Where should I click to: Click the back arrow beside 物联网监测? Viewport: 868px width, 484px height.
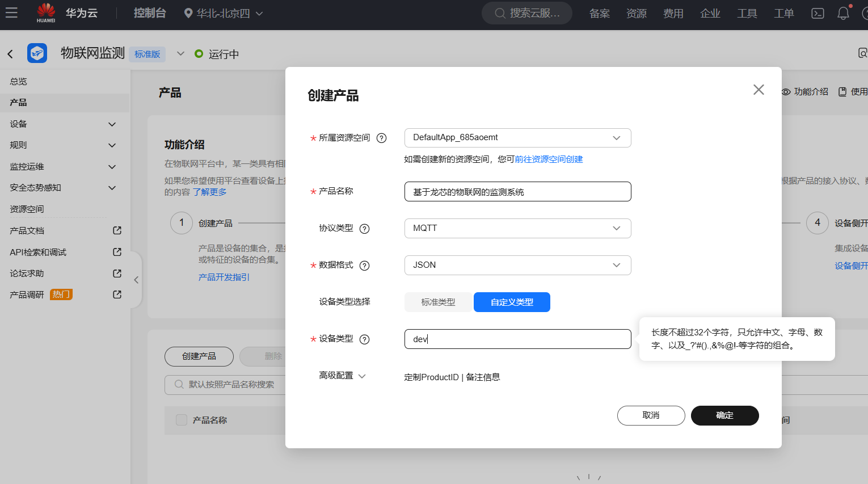click(10, 53)
